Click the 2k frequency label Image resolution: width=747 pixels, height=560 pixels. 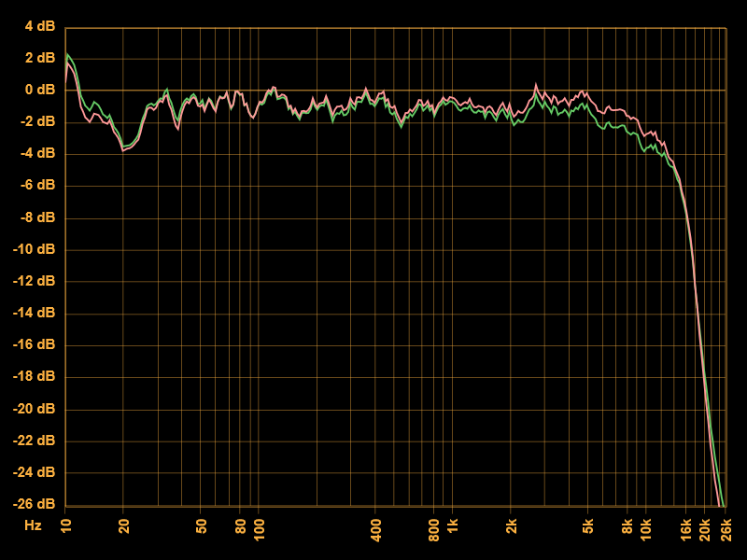coord(511,525)
